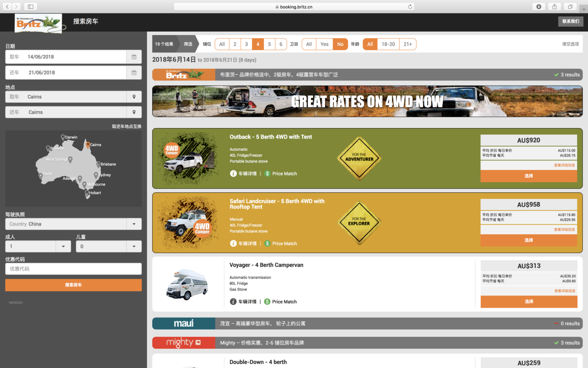Toggle the Safari sidebar button
588x368 pixels.
click(30, 6)
